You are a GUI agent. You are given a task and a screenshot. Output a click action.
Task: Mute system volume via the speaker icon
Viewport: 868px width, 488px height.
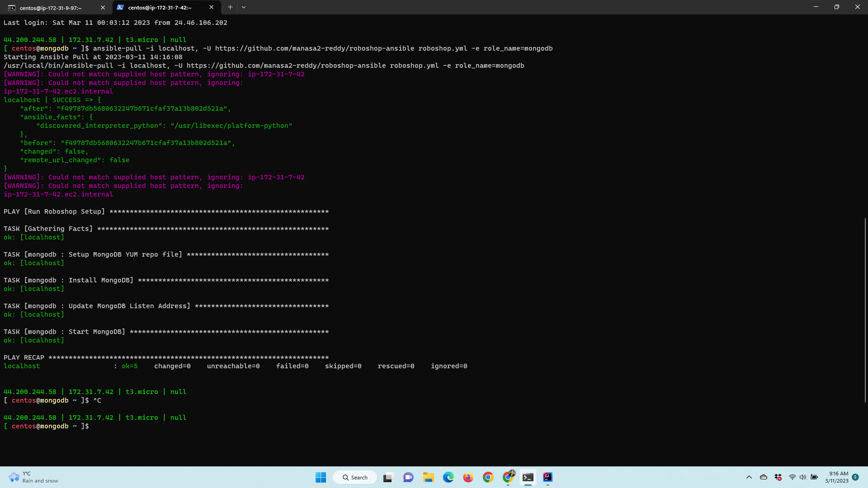(802, 477)
